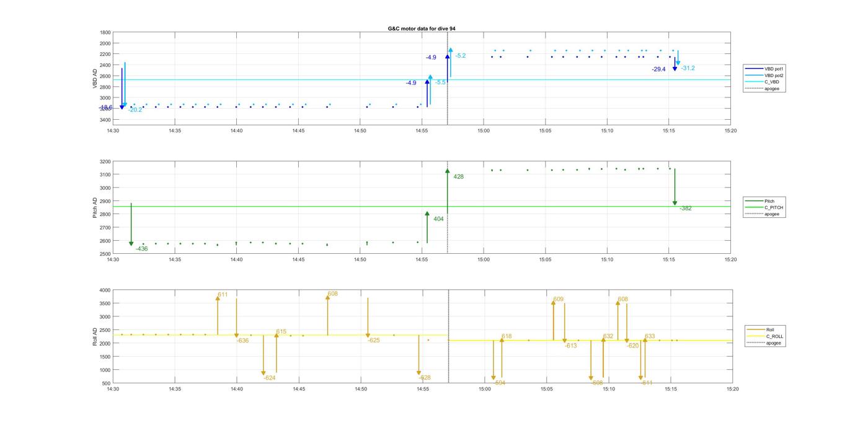The width and height of the screenshot is (868, 430).
Task: Click the '-625' roll move label
Action: pyautogui.click(x=374, y=341)
